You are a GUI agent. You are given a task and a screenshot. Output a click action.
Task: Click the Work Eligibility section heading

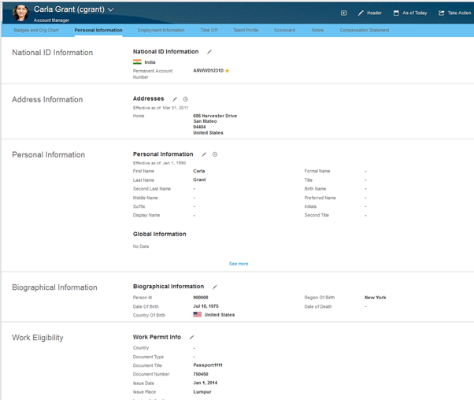38,338
